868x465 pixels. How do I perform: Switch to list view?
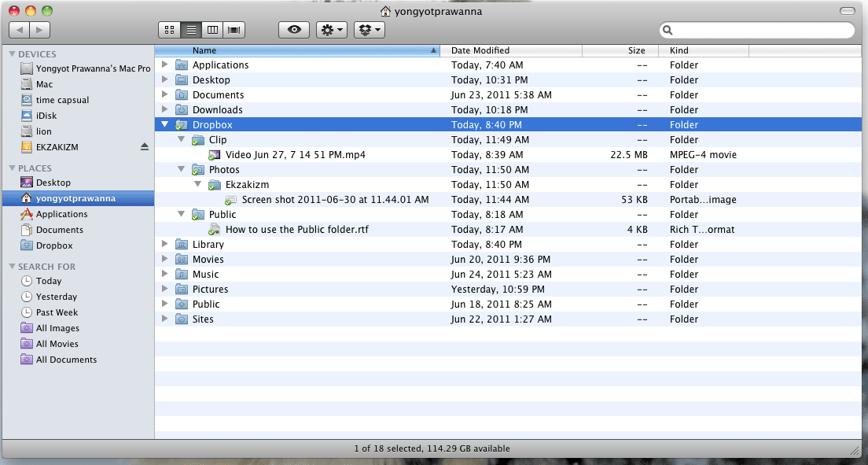(x=191, y=30)
